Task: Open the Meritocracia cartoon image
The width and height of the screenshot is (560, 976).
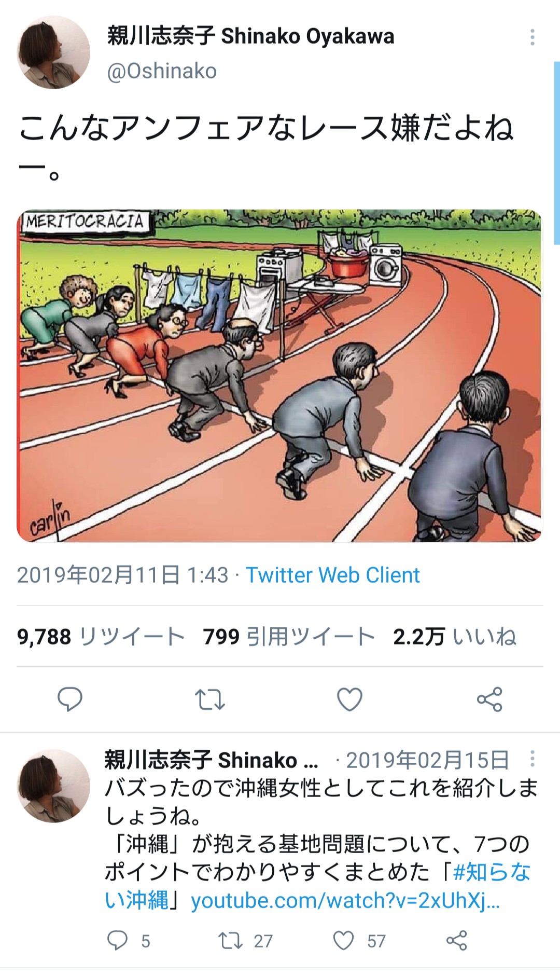Action: point(280,376)
